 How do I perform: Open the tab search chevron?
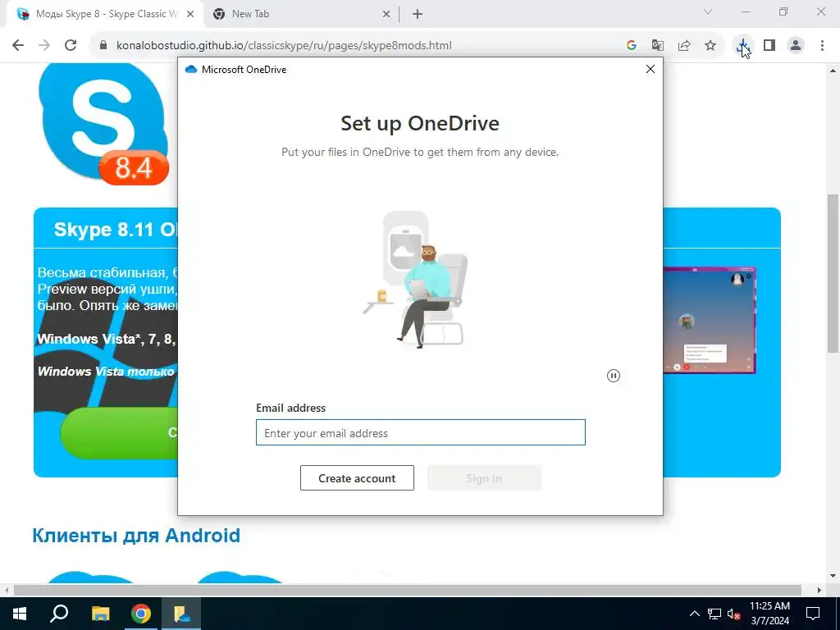pos(708,11)
